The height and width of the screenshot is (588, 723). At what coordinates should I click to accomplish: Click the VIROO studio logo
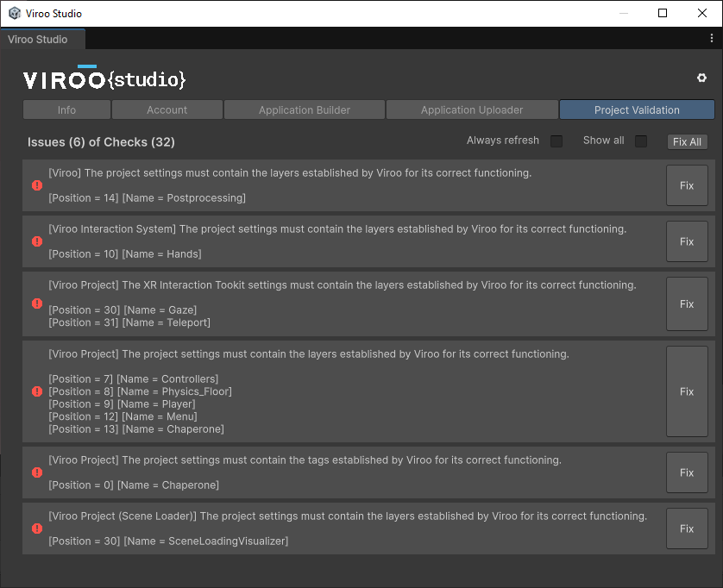pos(104,79)
